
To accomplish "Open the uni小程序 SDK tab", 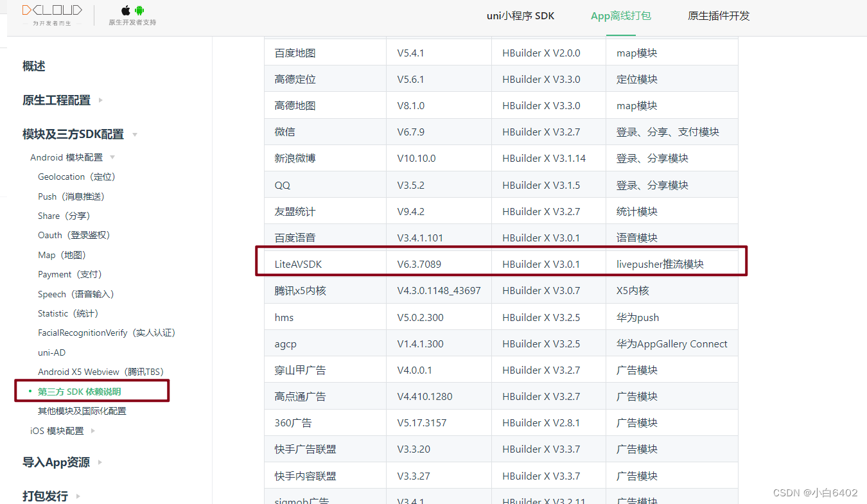I will (520, 16).
